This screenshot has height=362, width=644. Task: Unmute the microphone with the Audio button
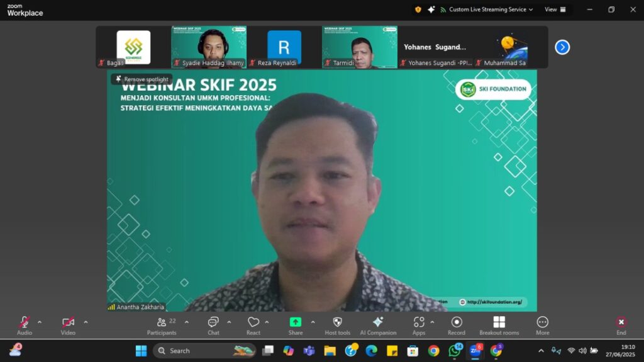(25, 326)
